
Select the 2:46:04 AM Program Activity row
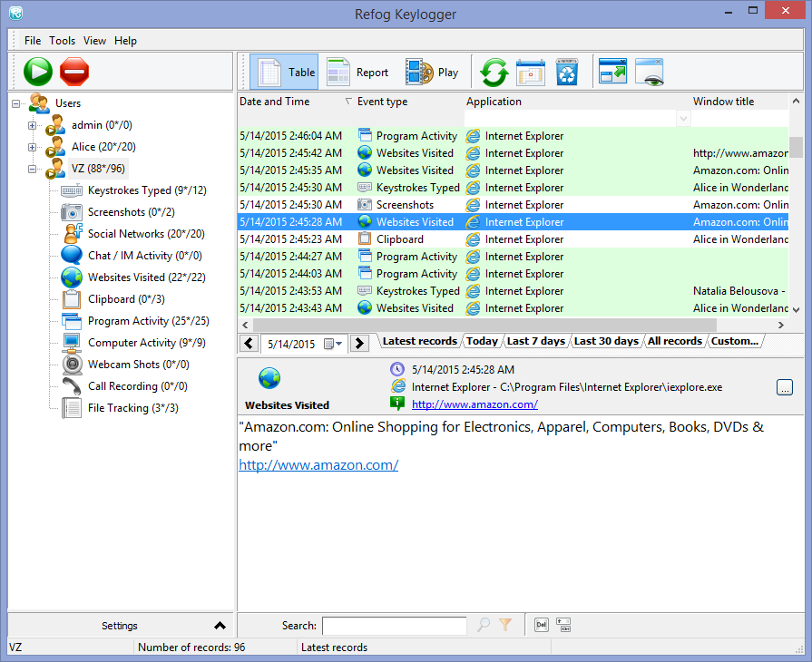click(513, 136)
